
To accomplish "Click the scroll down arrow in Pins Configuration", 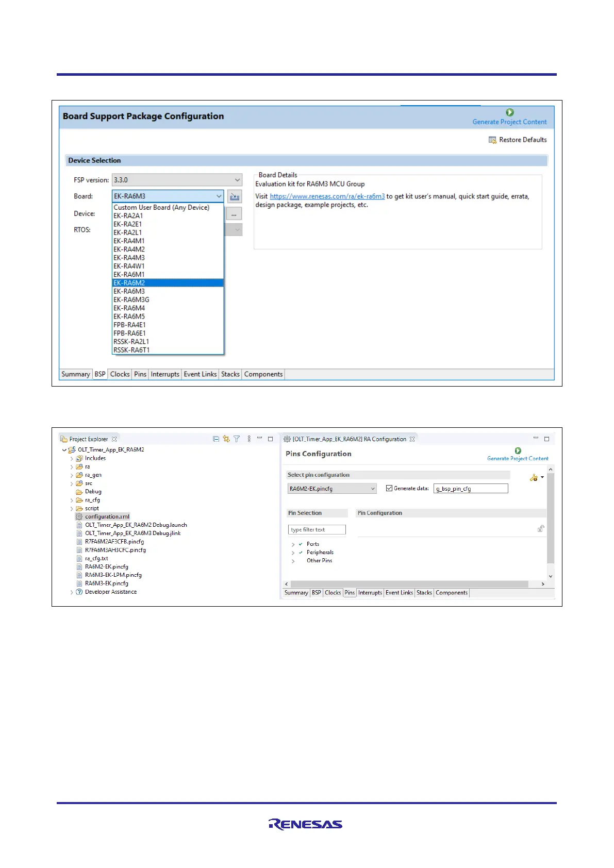I will click(551, 576).
